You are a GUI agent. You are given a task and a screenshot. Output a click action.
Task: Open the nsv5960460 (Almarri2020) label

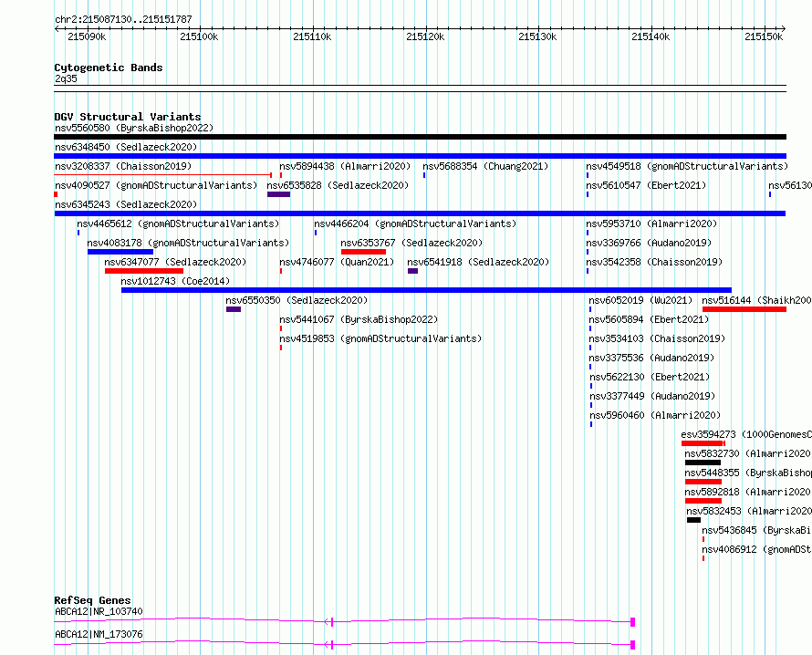click(655, 415)
